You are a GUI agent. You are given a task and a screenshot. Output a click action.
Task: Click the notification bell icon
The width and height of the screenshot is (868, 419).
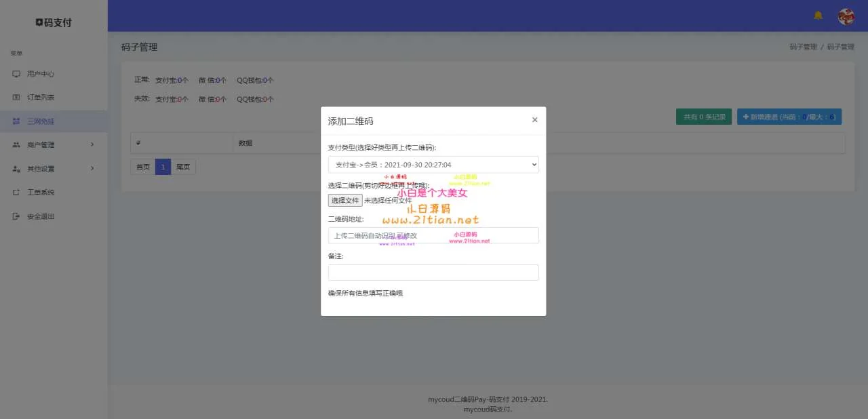point(818,16)
